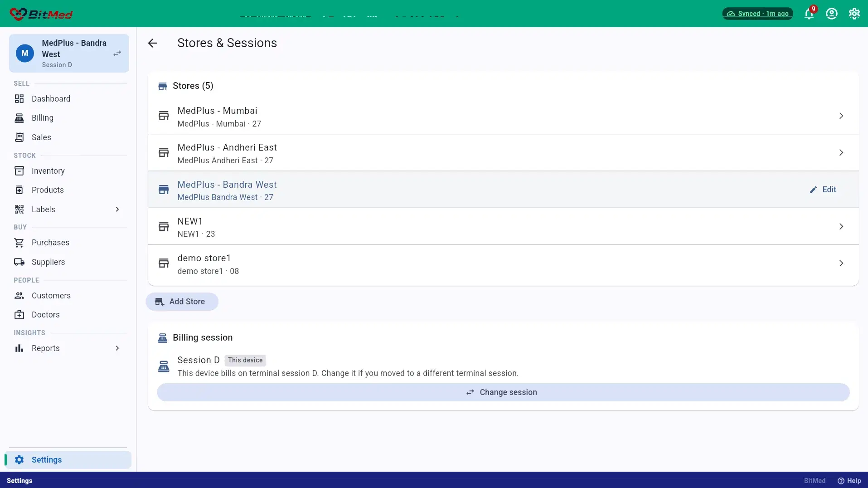Select the MedPlus - Bandra West store name
This screenshot has width=868, height=488.
pyautogui.click(x=227, y=185)
